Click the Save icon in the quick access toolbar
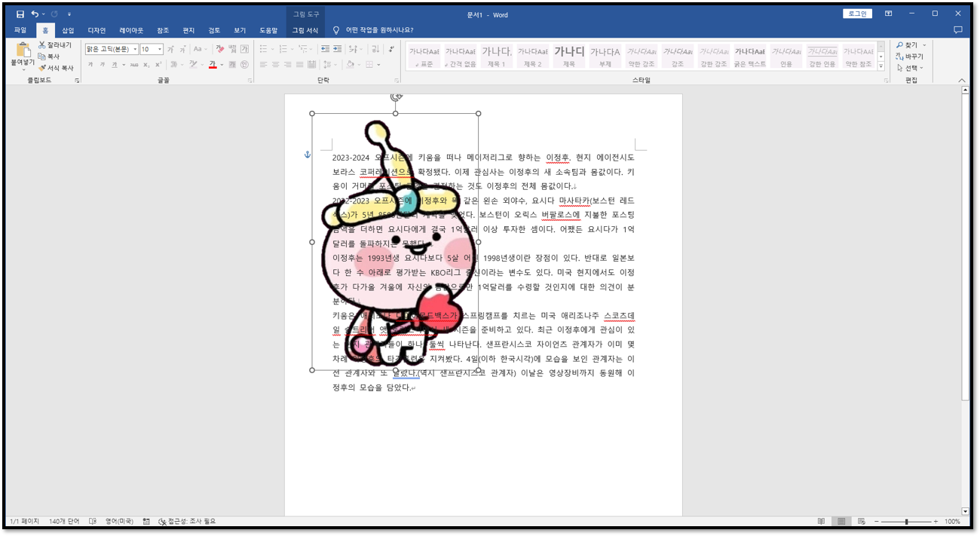This screenshot has width=980, height=536. pyautogui.click(x=20, y=14)
